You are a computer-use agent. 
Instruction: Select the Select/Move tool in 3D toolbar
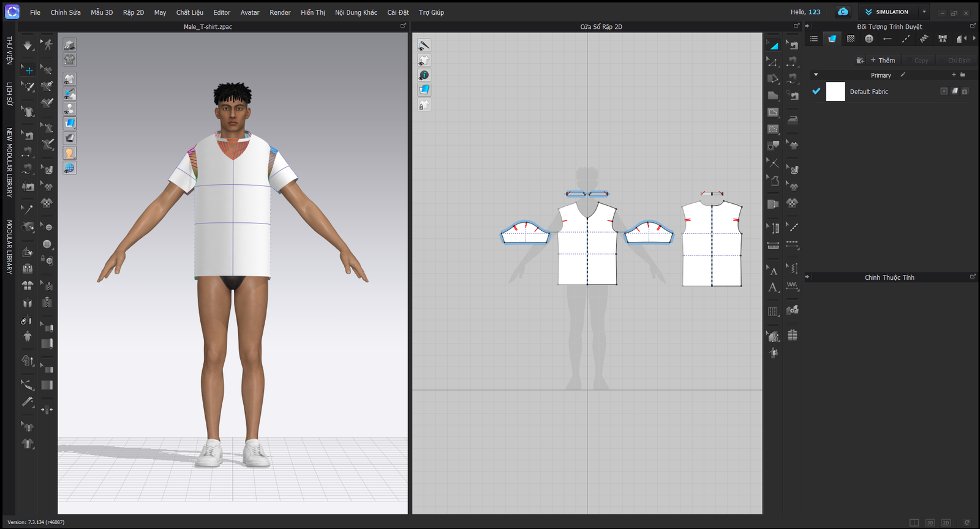pyautogui.click(x=28, y=70)
